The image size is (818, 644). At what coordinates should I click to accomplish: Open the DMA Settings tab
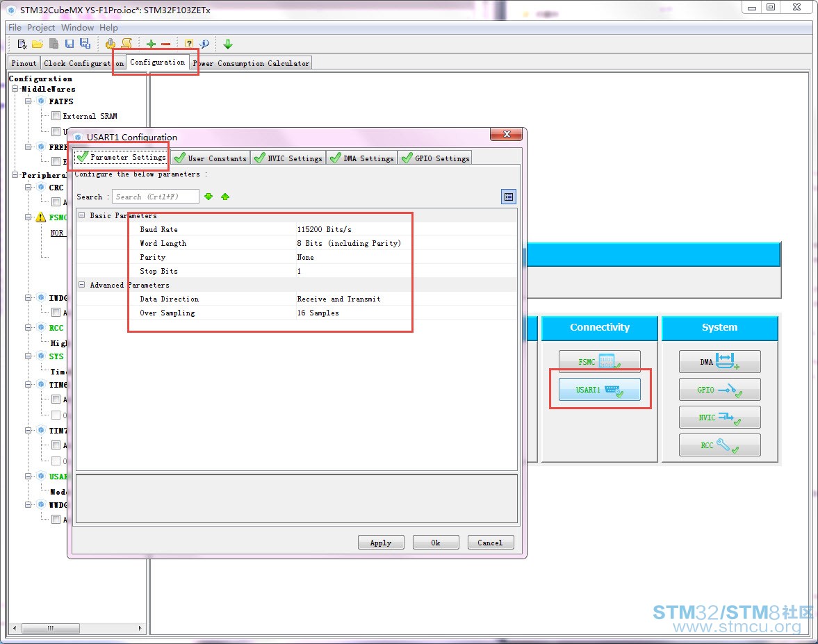tap(361, 158)
